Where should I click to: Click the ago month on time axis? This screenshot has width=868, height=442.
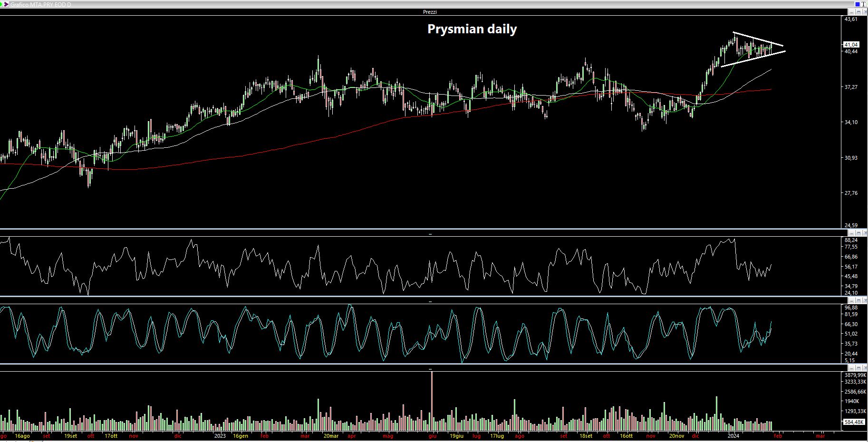point(520,436)
